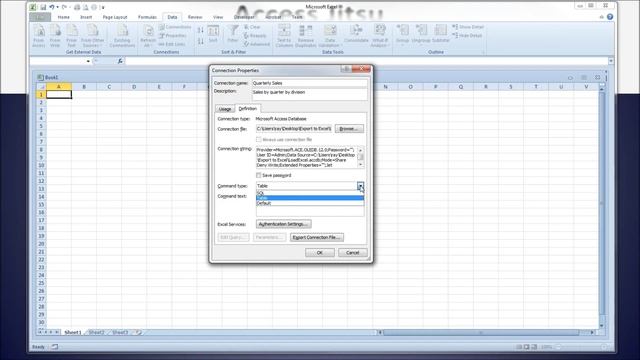Screen dimensions: 640x360
Task: Select the Definition tab
Action: point(248,109)
